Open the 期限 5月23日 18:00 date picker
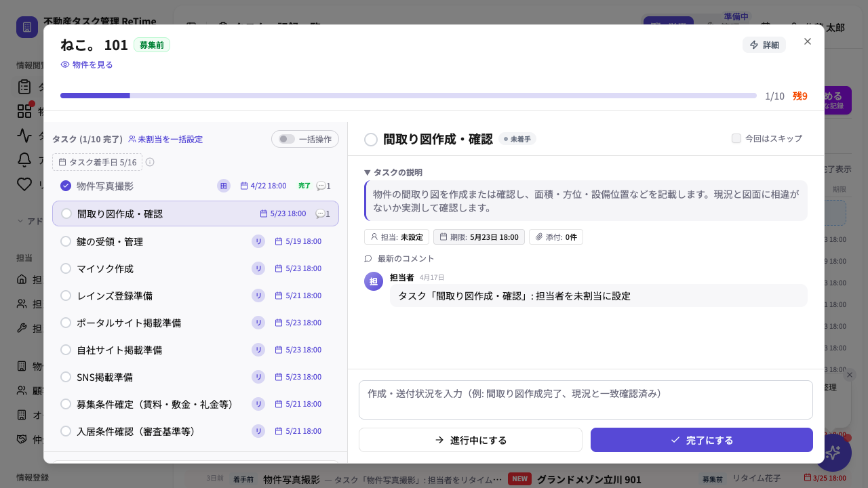868x488 pixels. click(x=479, y=237)
